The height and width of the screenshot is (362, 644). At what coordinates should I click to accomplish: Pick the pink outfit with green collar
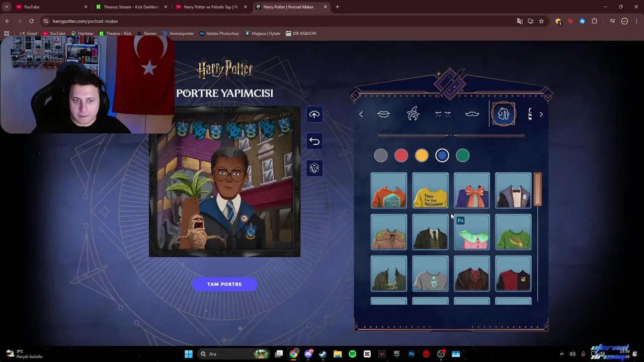tap(472, 232)
